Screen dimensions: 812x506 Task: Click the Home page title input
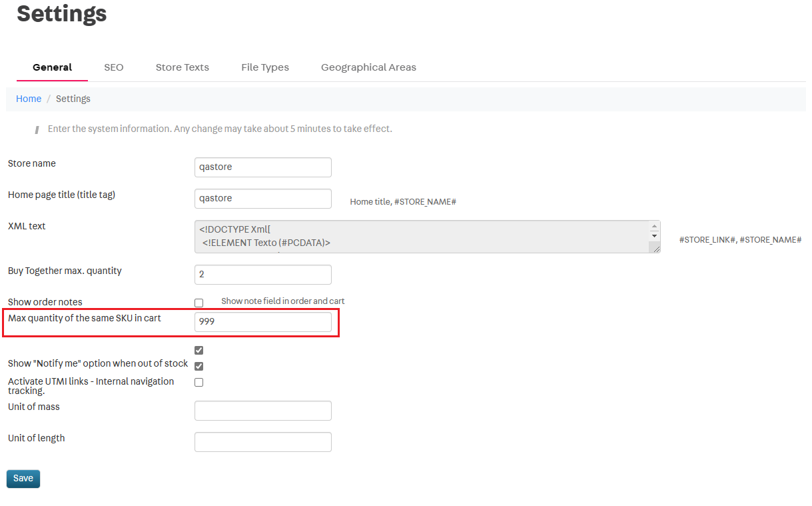point(262,199)
